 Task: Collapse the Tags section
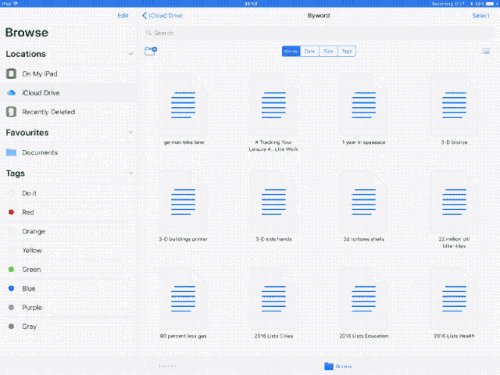[131, 173]
